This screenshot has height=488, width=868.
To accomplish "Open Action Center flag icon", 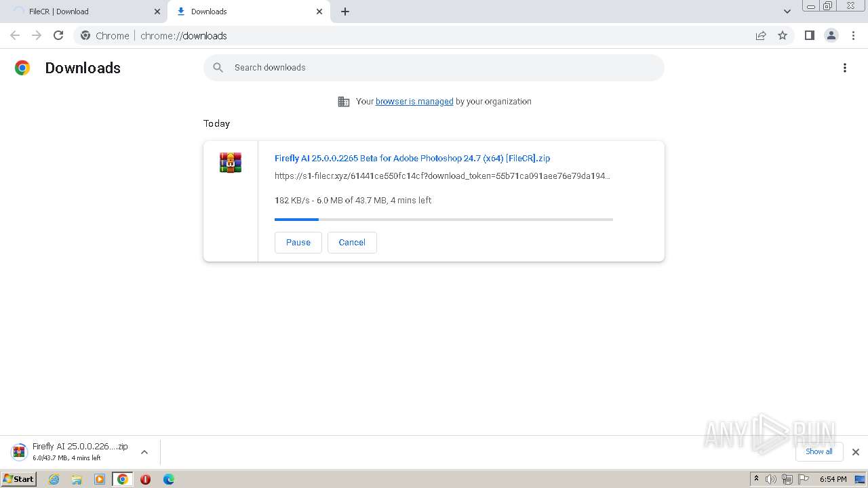I will 804,479.
